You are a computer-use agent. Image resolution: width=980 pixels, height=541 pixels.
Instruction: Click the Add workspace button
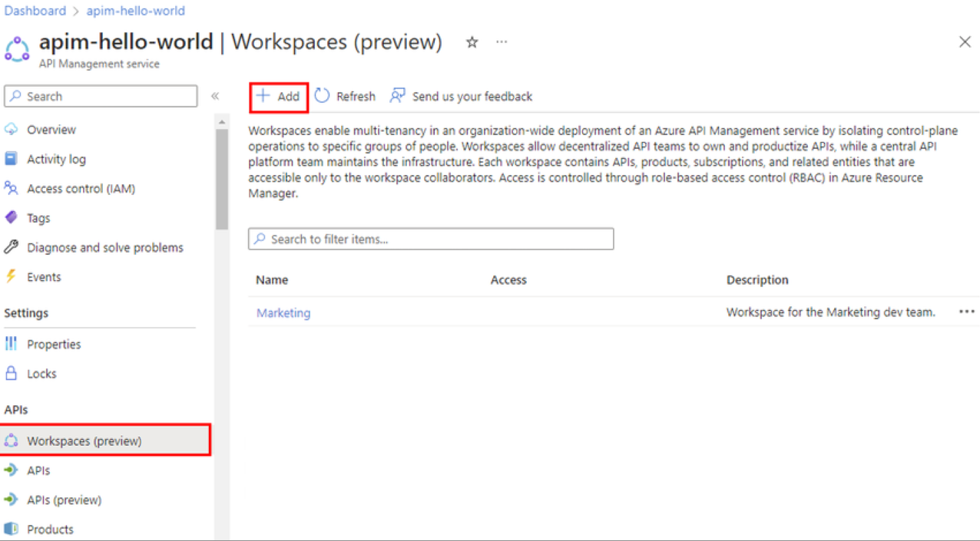(x=279, y=97)
